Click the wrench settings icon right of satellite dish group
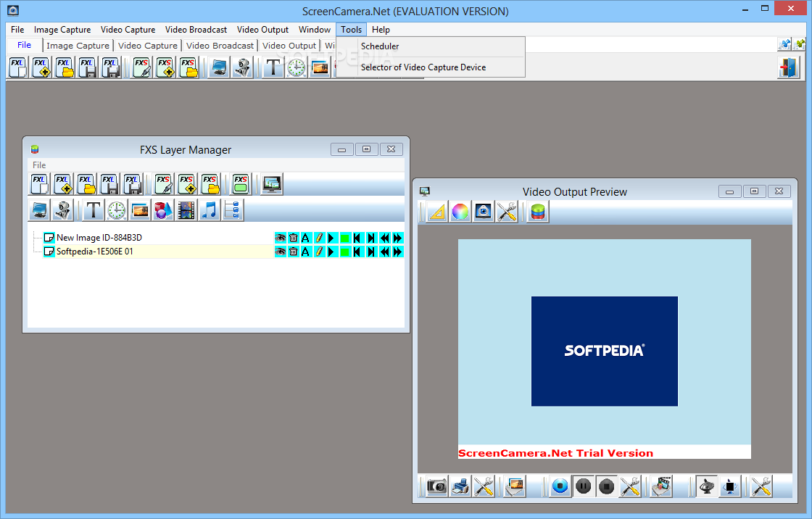The image size is (812, 519). point(762,486)
